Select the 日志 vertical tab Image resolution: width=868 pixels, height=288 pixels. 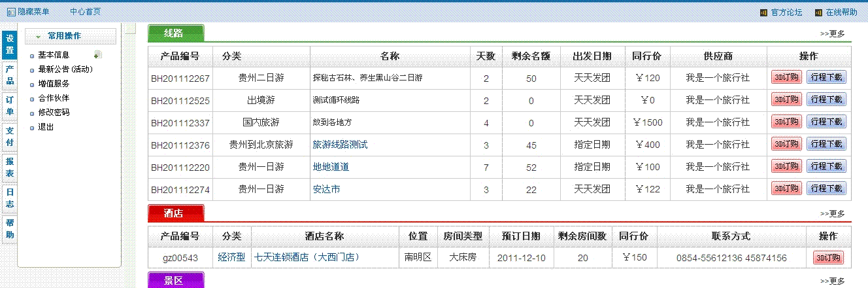point(10,198)
